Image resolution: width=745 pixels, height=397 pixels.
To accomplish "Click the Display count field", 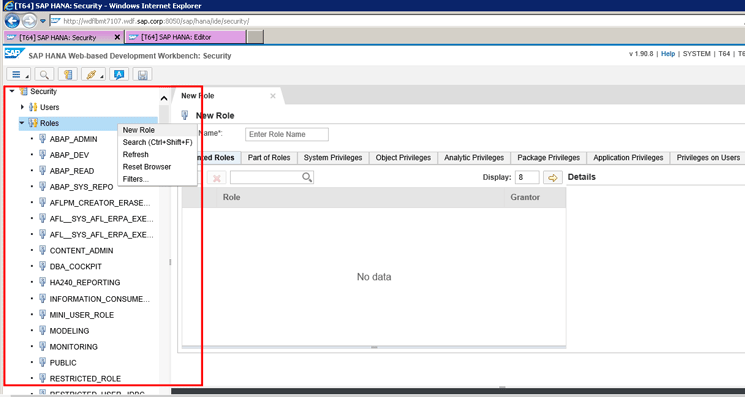I will (x=527, y=177).
